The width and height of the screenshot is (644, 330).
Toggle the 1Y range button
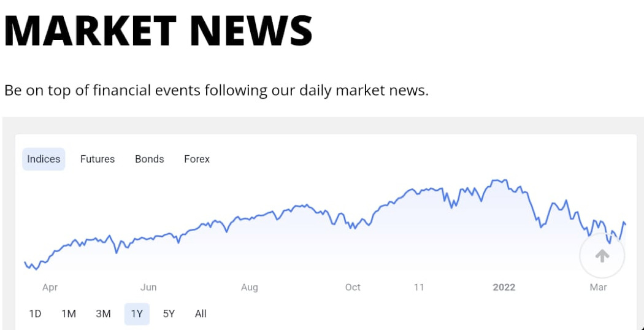tap(137, 313)
